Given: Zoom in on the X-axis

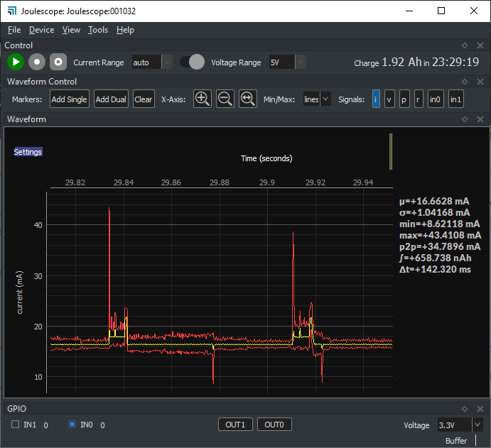Looking at the screenshot, I should 203,99.
